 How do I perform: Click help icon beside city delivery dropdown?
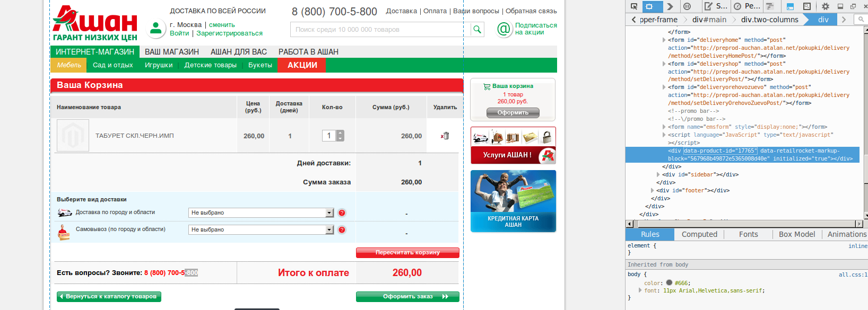pyautogui.click(x=342, y=213)
